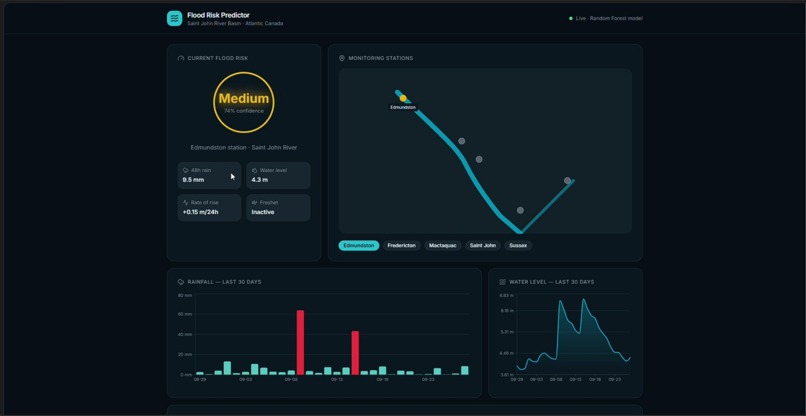Click the 'WATER LEVEL — LAST 30 DAYS' heading
Image resolution: width=806 pixels, height=416 pixels.
[x=552, y=282]
